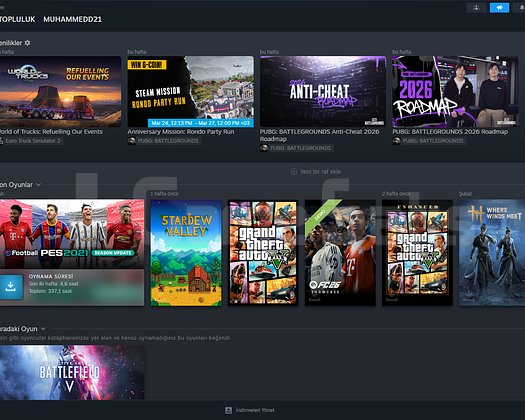Click Yeni bir raf ekle link
Screen dimensions: 525x420
click(x=320, y=172)
